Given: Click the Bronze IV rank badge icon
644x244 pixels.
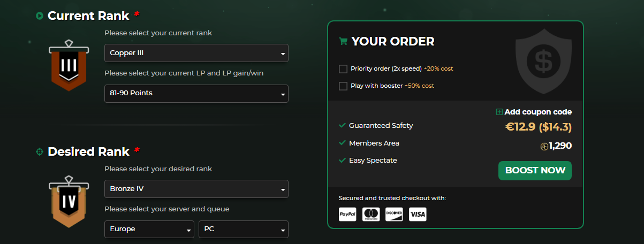Looking at the screenshot, I should [x=70, y=202].
